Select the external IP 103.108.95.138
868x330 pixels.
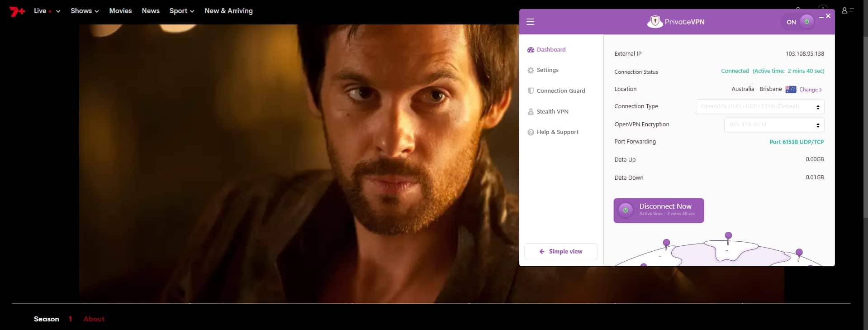(x=805, y=54)
